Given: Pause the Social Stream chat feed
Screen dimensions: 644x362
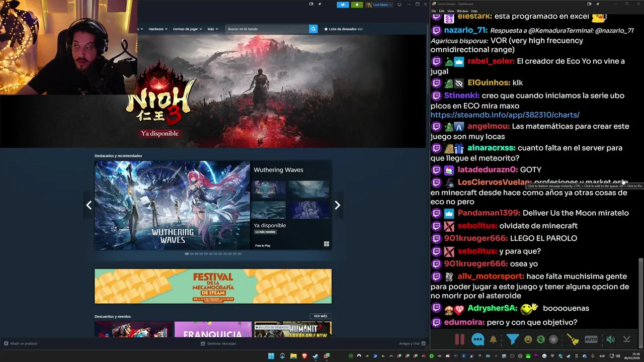Looking at the screenshot, I should pyautogui.click(x=459, y=339).
